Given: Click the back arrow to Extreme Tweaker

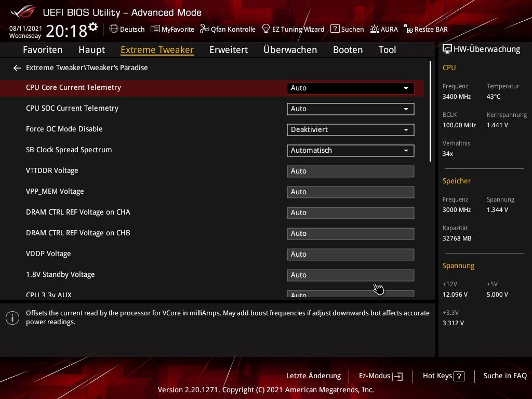Looking at the screenshot, I should pos(17,68).
